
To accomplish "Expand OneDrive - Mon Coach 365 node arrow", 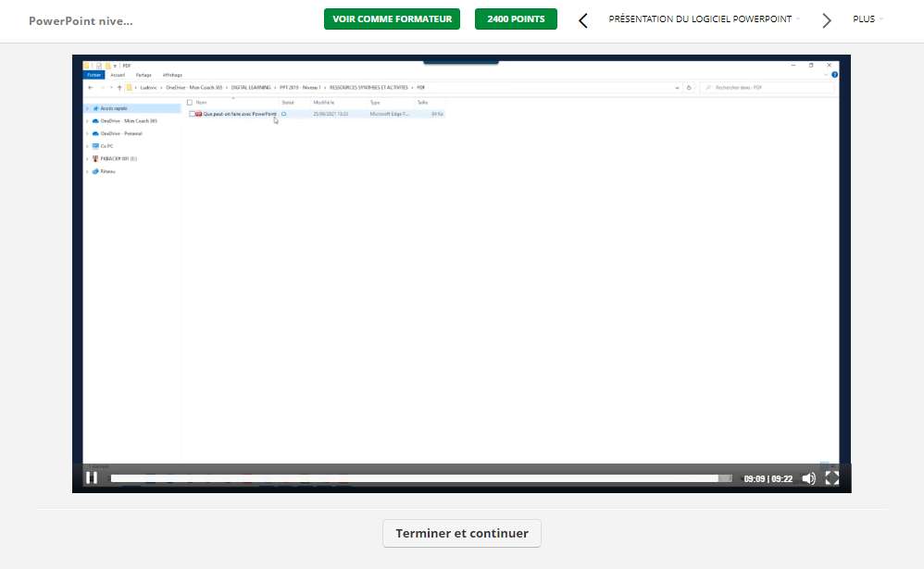I will click(87, 121).
